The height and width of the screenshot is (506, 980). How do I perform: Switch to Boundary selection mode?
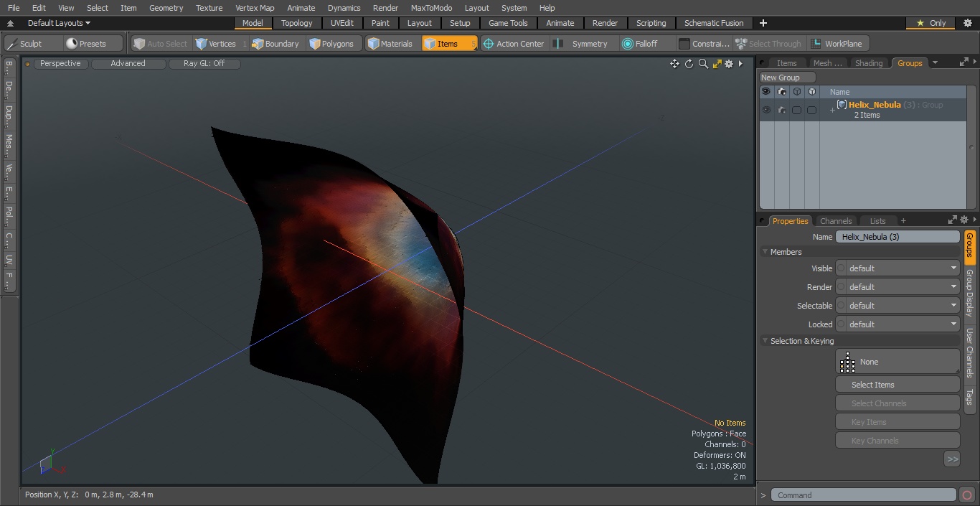[x=276, y=44]
